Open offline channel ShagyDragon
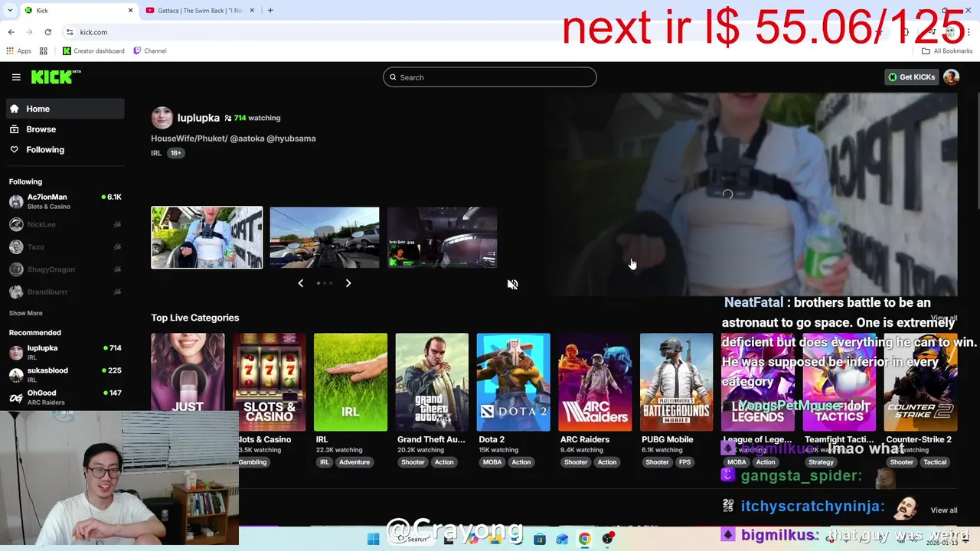The height and width of the screenshot is (551, 980). point(65,269)
